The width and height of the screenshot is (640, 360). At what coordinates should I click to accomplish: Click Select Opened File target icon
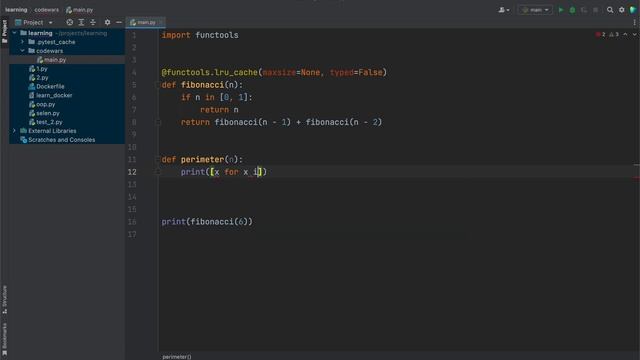[70, 22]
